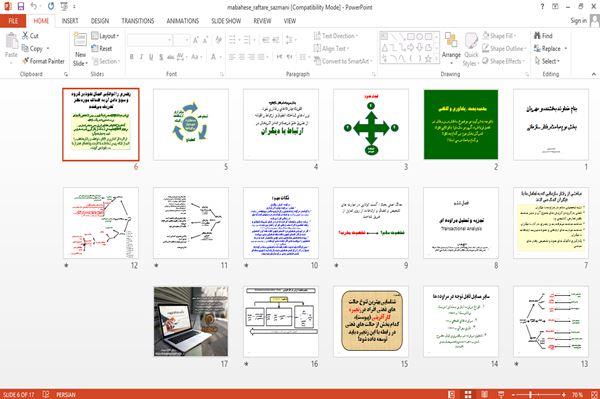Open PowerPoint Help question mark
Viewport: 600px width, 399px height.
pos(542,7)
